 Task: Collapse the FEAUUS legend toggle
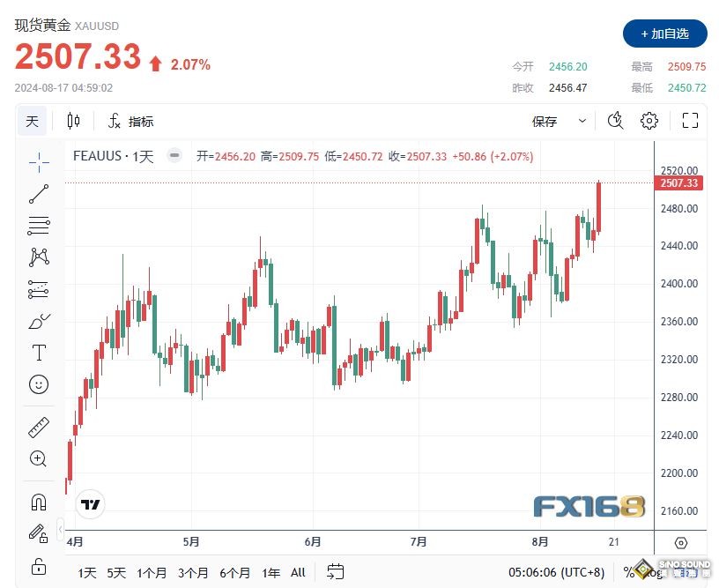click(174, 155)
